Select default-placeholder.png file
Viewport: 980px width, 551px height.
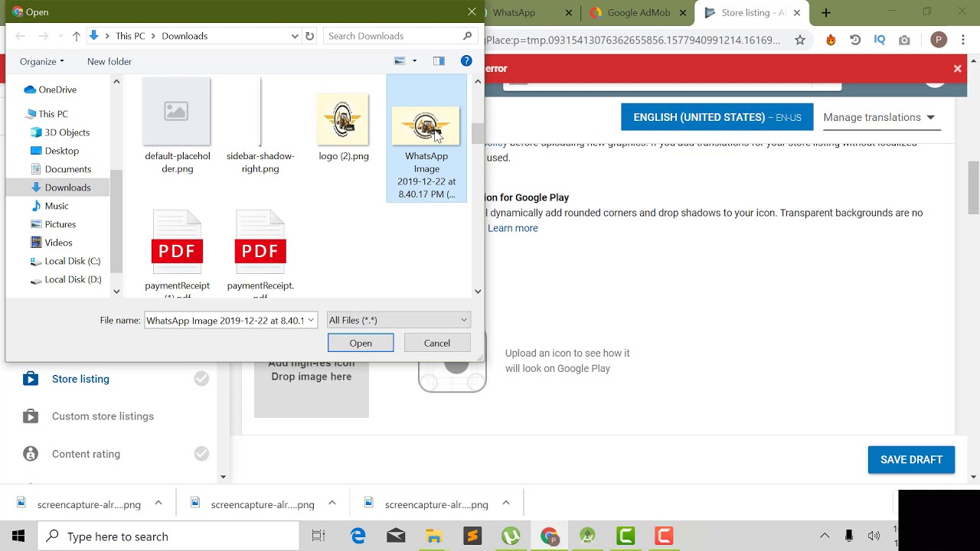point(177,126)
